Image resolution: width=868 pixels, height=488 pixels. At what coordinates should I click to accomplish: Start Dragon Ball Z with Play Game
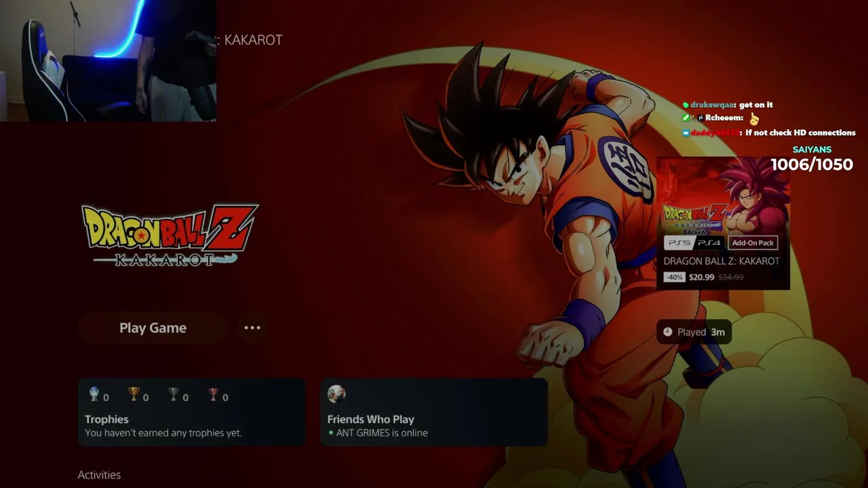point(153,328)
